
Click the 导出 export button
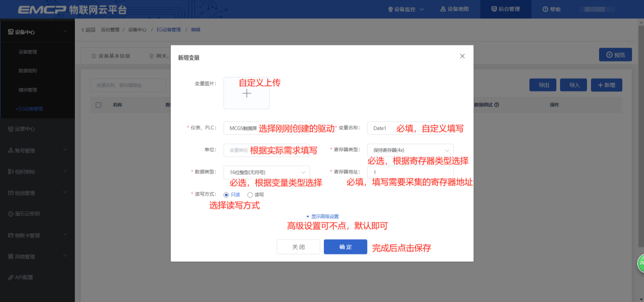click(543, 85)
